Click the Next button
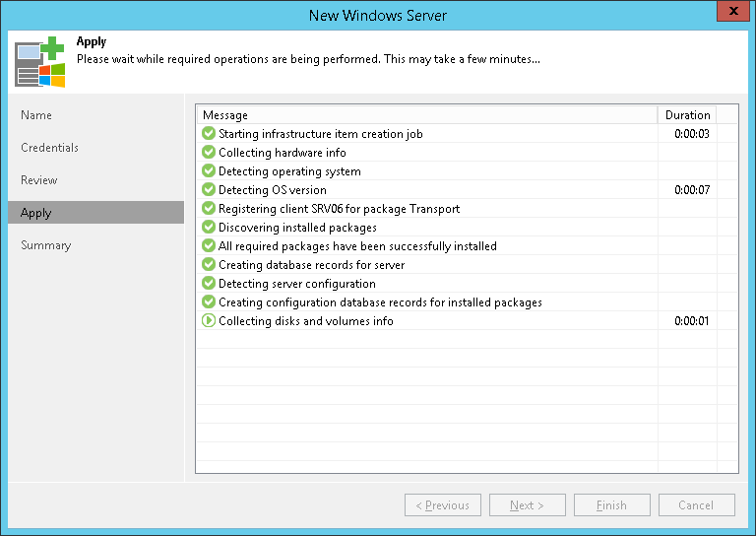 click(x=528, y=505)
